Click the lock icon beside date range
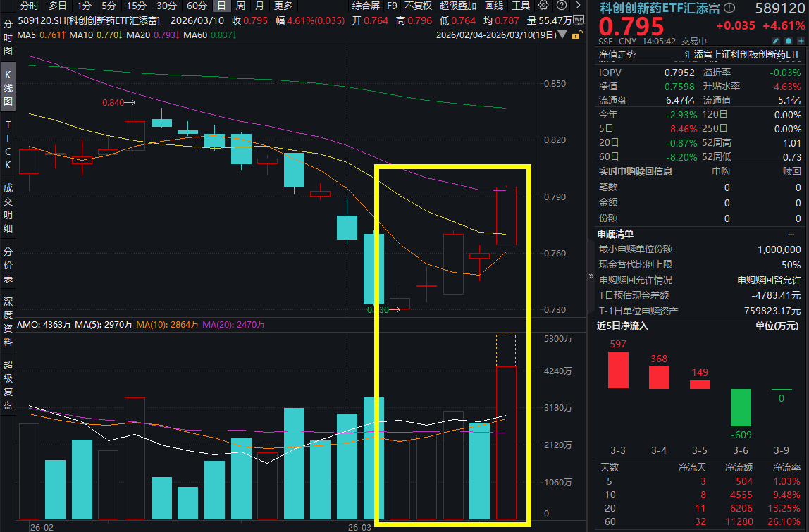 [578, 34]
